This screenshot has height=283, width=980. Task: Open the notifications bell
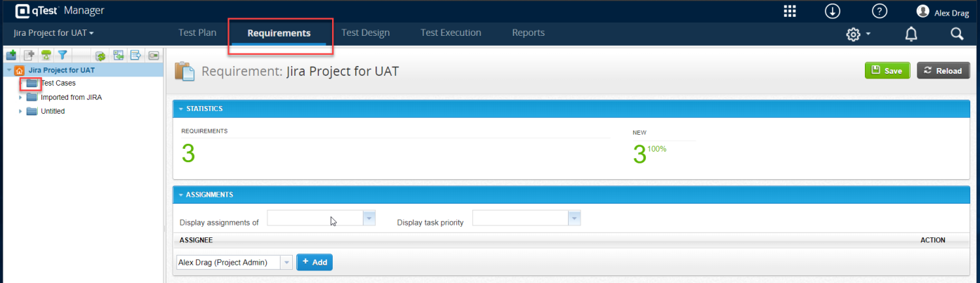[x=911, y=34]
